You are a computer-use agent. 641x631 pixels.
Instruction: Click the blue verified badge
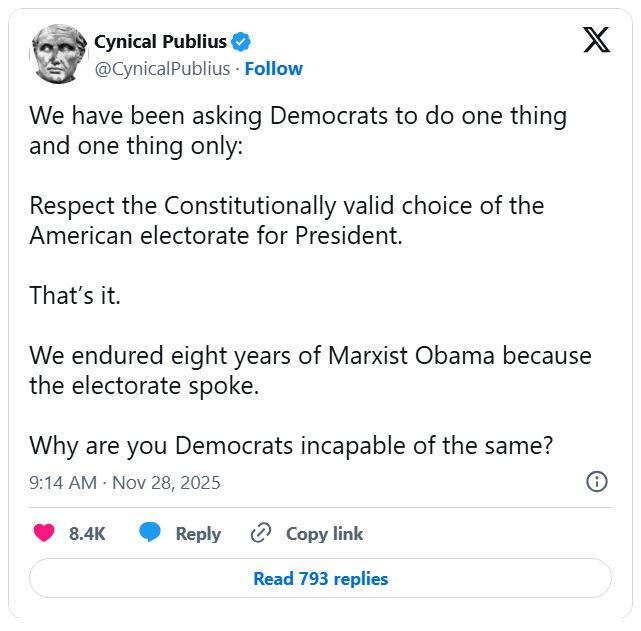point(241,42)
